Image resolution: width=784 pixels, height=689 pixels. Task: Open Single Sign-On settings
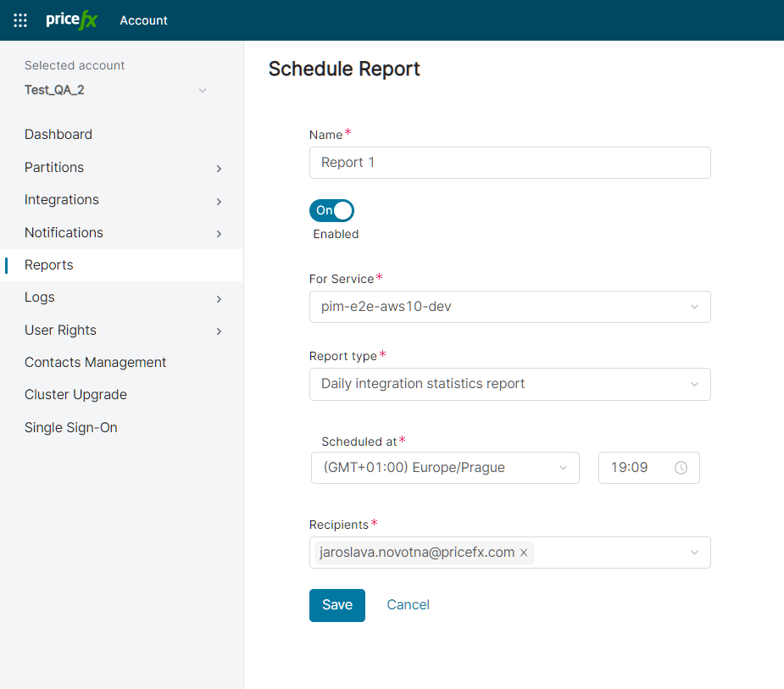point(71,428)
